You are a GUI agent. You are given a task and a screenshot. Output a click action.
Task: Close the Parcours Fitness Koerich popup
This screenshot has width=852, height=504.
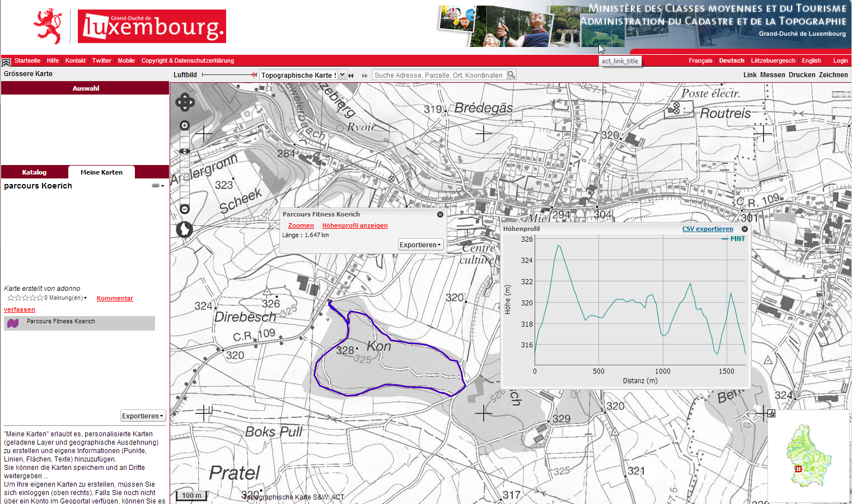[440, 214]
